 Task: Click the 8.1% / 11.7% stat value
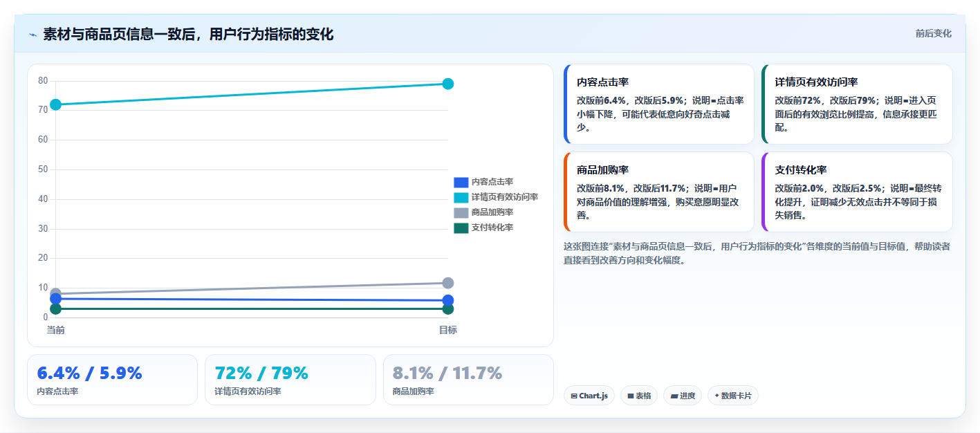tap(447, 374)
